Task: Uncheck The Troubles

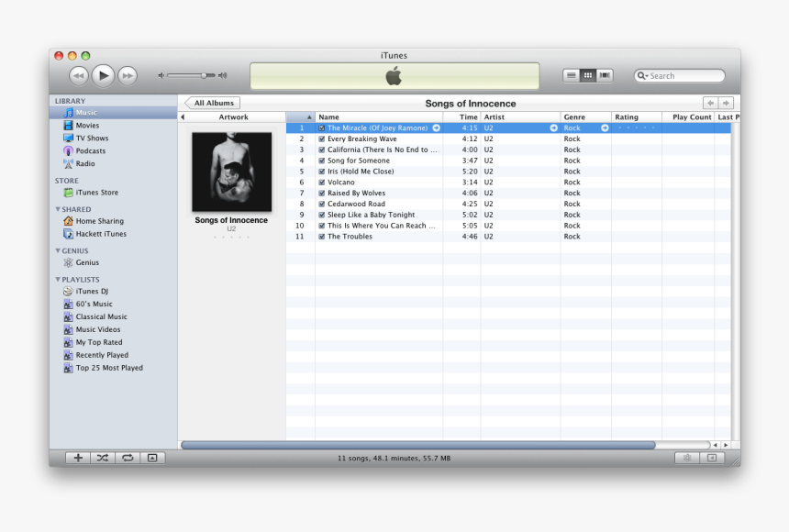Action: click(x=320, y=236)
